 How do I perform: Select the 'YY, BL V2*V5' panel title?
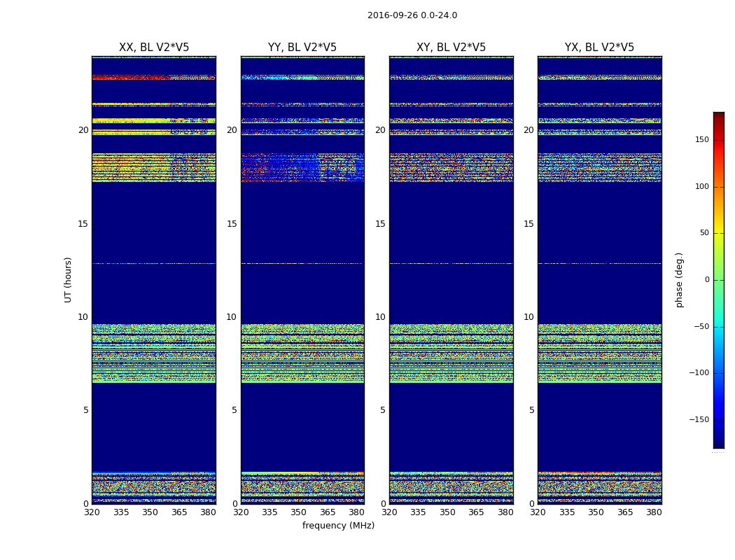click(302, 48)
